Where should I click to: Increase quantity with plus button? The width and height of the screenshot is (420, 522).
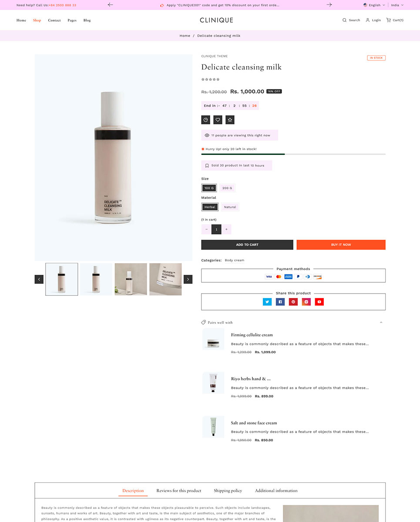(x=226, y=229)
